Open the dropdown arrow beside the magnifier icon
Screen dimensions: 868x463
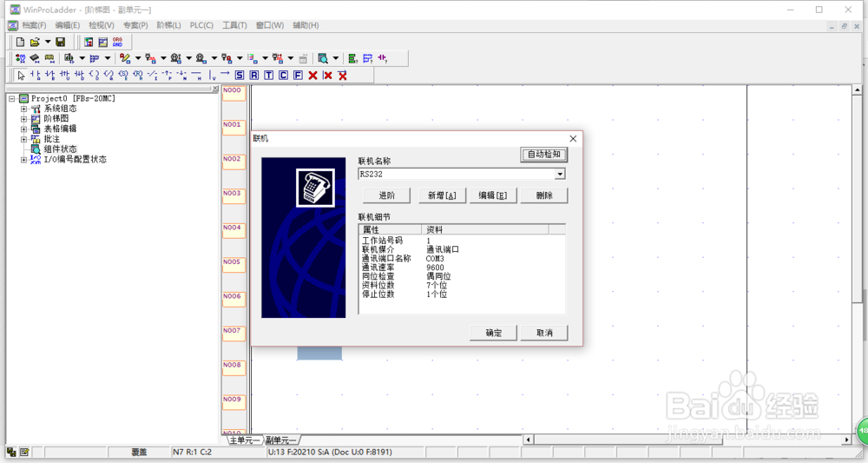pyautogui.click(x=335, y=58)
